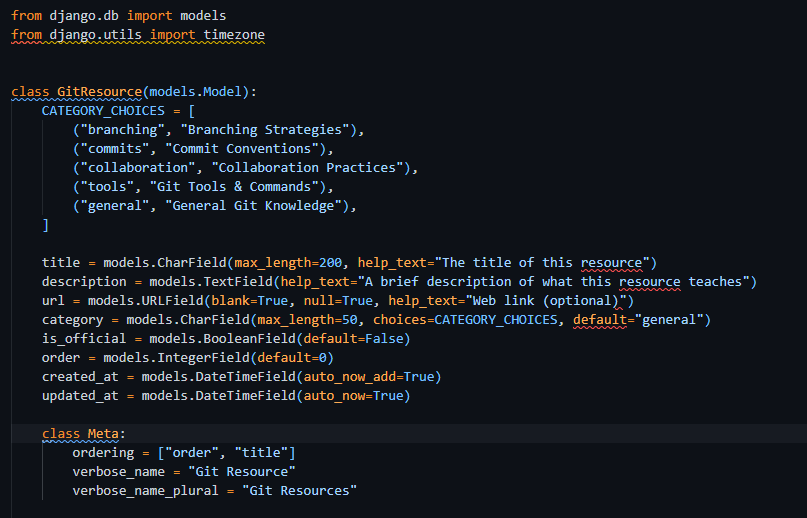Viewport: 807px width, 518px height.
Task: Click 'GitResource' class name
Action: point(99,92)
